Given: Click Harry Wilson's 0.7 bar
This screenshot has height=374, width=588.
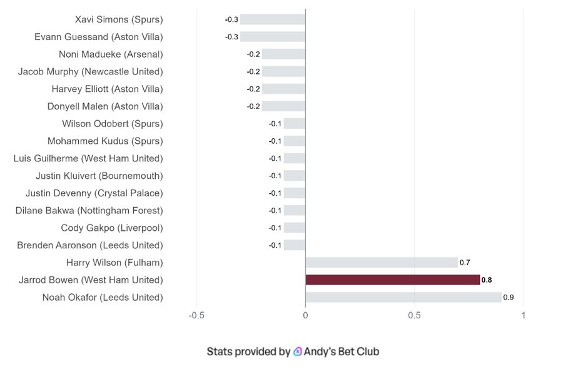Looking at the screenshot, I should point(381,263).
